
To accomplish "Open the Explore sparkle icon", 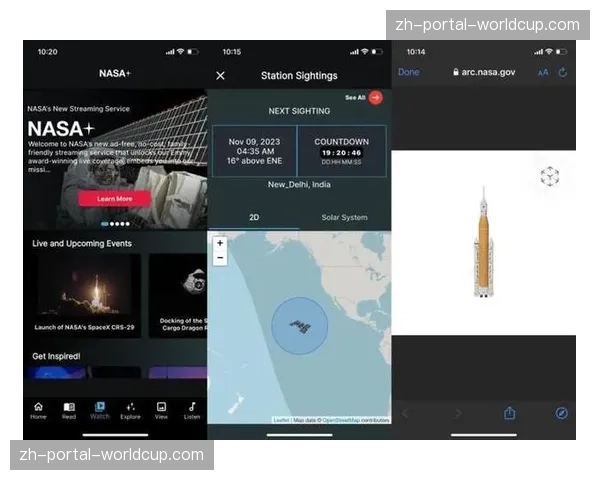I will [130, 408].
